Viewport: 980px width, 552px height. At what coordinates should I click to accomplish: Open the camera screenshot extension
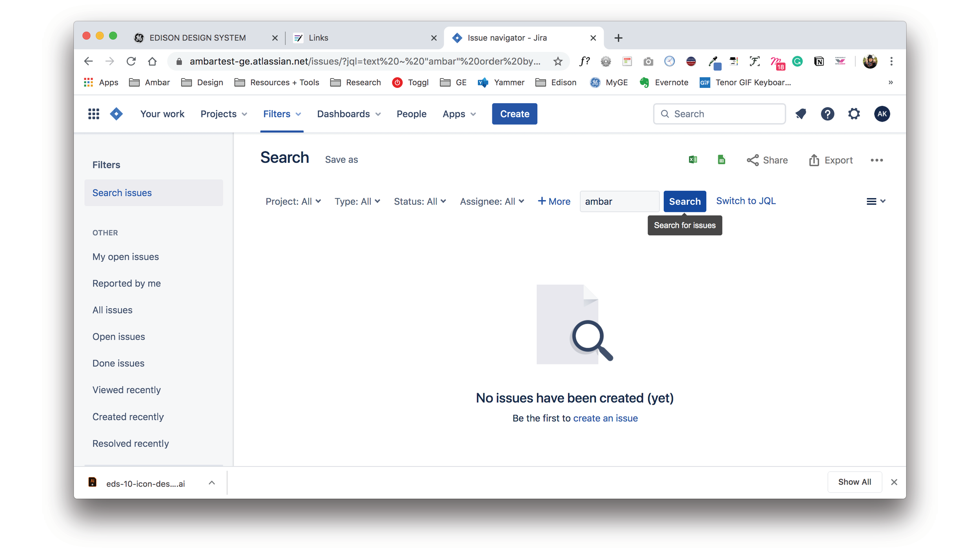coord(648,62)
